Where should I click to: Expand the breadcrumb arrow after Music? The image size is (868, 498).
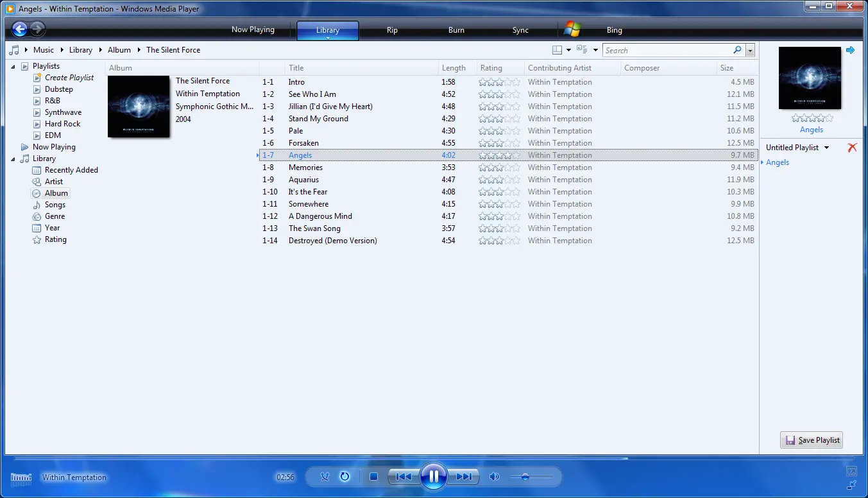click(62, 50)
